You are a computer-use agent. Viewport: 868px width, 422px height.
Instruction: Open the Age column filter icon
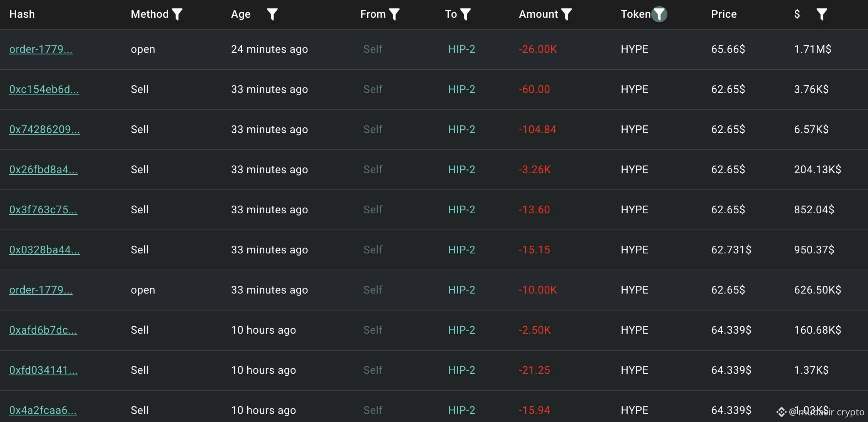(272, 14)
